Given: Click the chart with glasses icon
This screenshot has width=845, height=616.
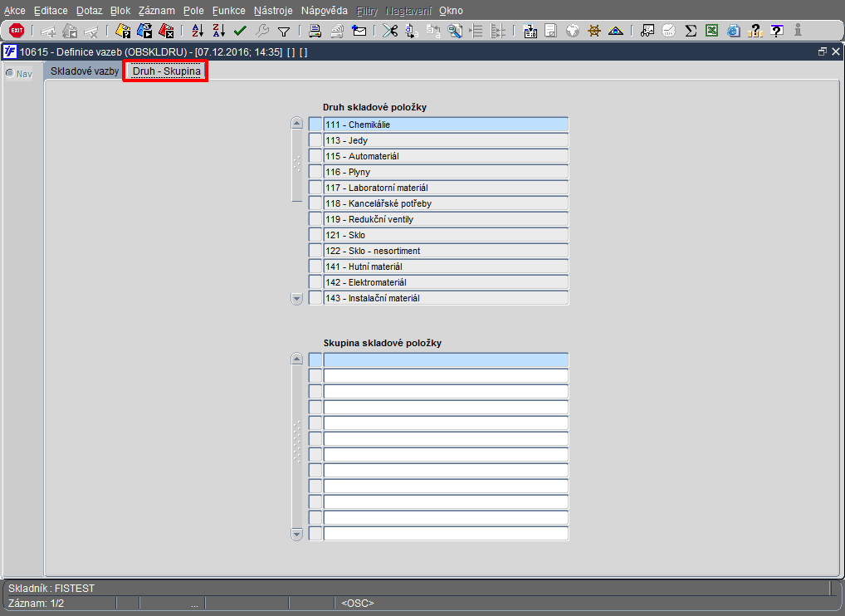Looking at the screenshot, I should tap(647, 31).
